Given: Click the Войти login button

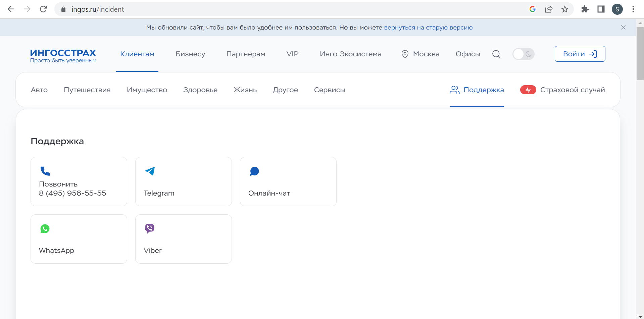Looking at the screenshot, I should [x=580, y=54].
